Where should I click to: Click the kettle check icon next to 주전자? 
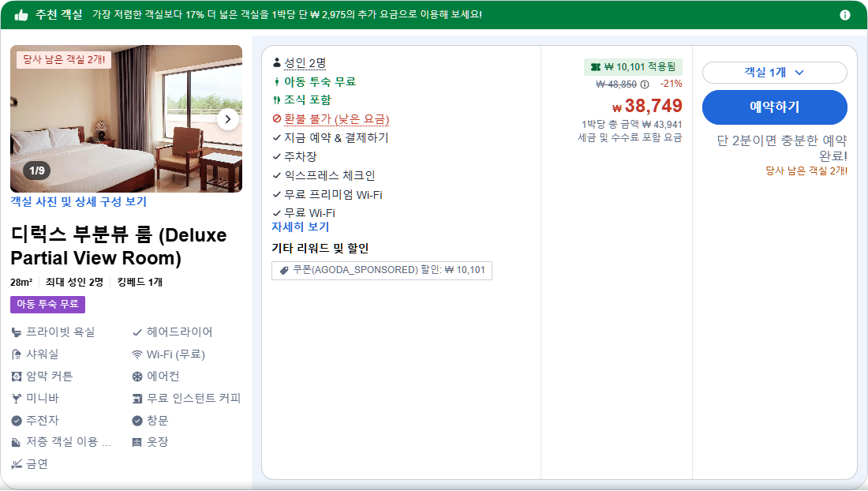click(x=17, y=421)
